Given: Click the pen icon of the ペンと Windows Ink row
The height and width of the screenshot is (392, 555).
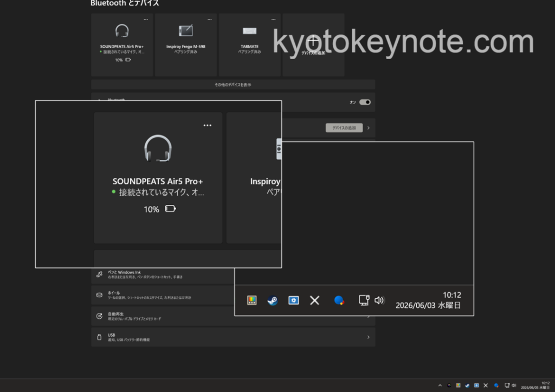Looking at the screenshot, I should tap(100, 274).
